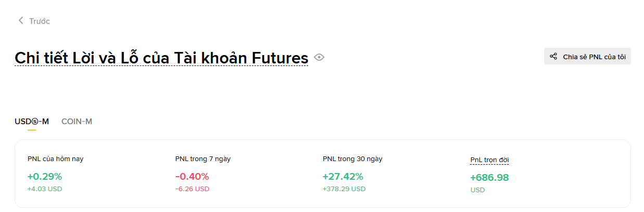Switch to the USDⓈ-M tab
This screenshot has width=644, height=212.
(x=32, y=122)
